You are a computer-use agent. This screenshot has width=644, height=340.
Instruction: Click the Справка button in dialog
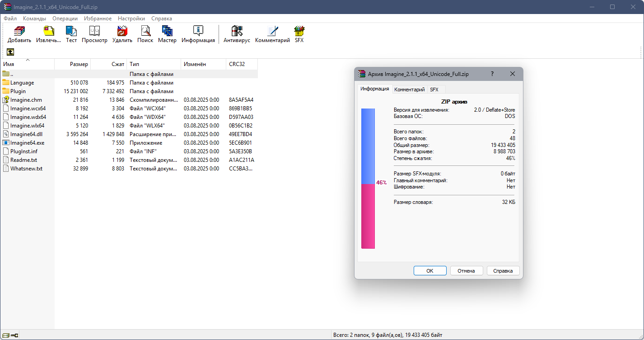click(x=503, y=271)
